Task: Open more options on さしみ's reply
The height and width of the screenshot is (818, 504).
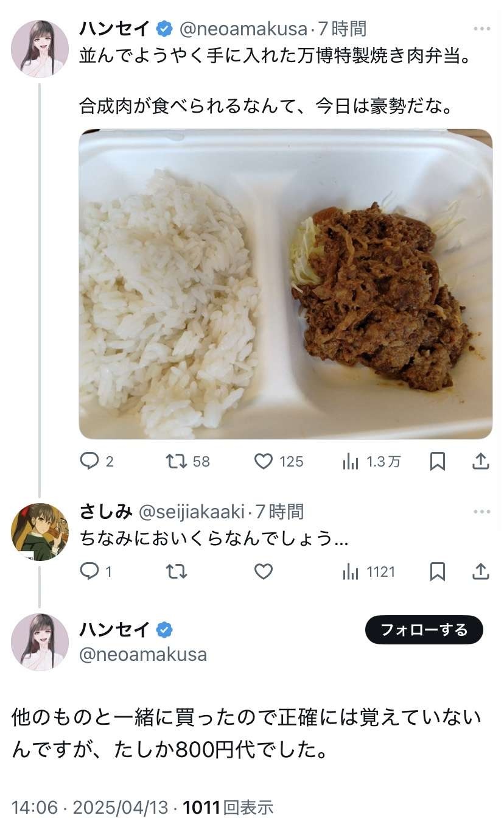Action: point(481,512)
